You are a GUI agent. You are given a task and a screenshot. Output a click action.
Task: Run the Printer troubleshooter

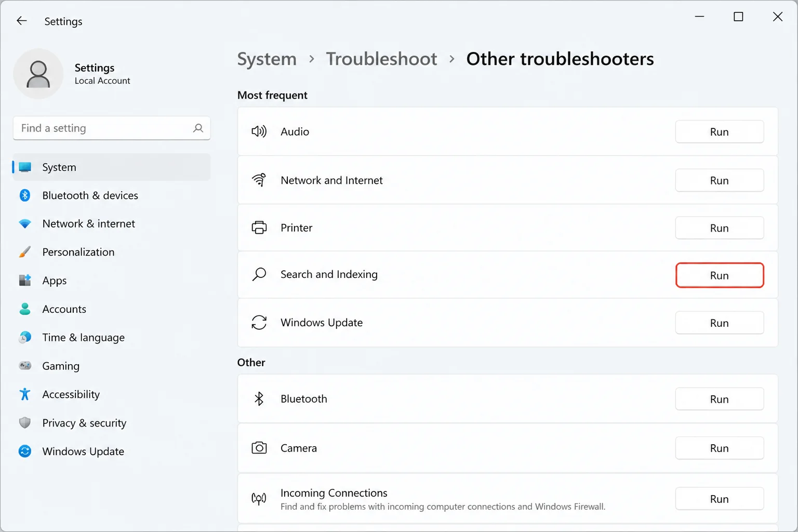[720, 228]
